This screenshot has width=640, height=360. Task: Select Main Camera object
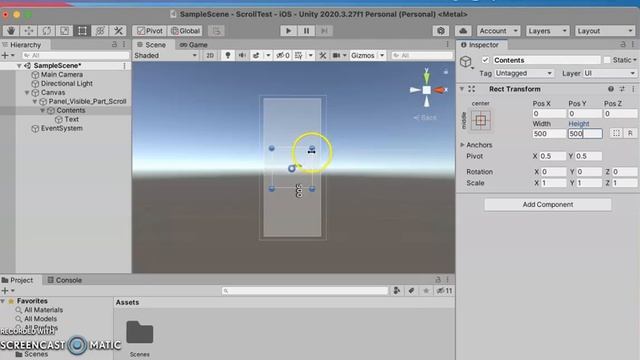point(62,75)
